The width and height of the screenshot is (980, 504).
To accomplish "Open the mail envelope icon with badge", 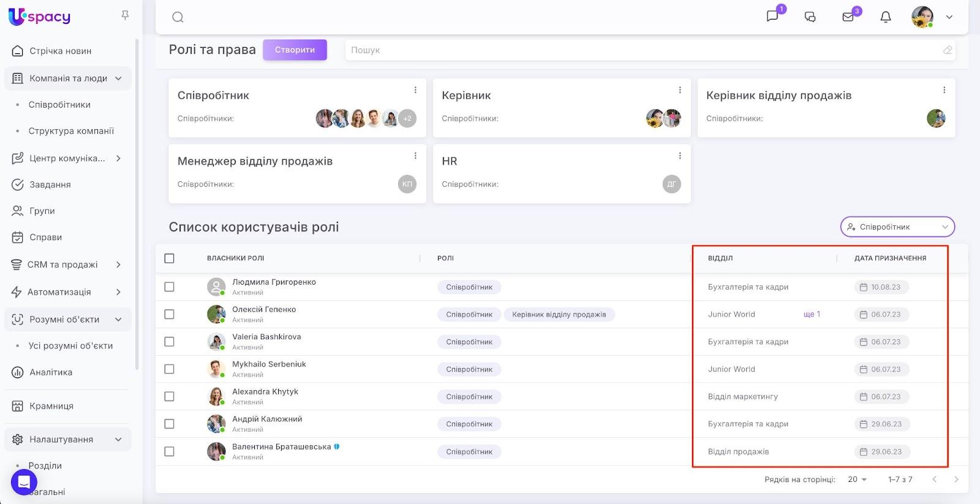I will pyautogui.click(x=848, y=17).
